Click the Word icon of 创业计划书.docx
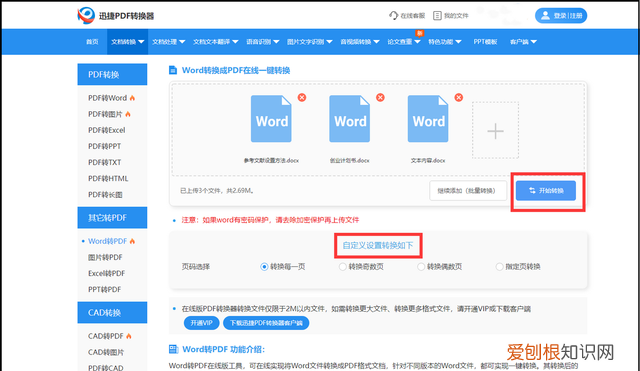 (349, 119)
